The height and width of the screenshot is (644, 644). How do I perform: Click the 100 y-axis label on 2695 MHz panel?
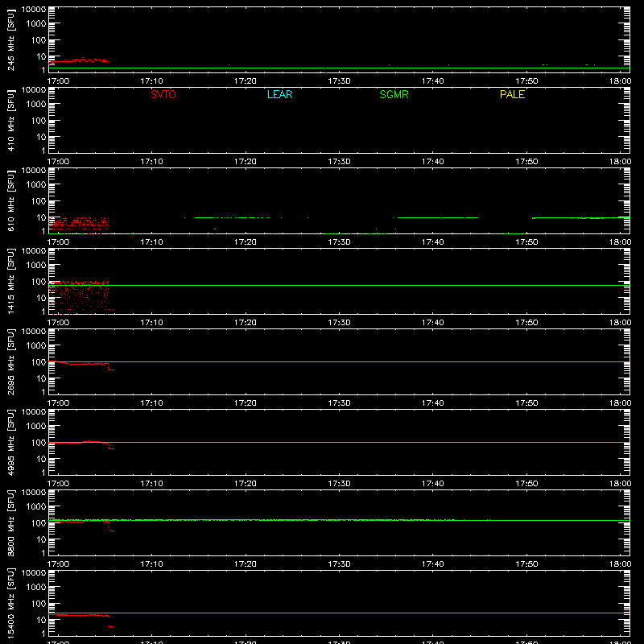pyautogui.click(x=39, y=362)
